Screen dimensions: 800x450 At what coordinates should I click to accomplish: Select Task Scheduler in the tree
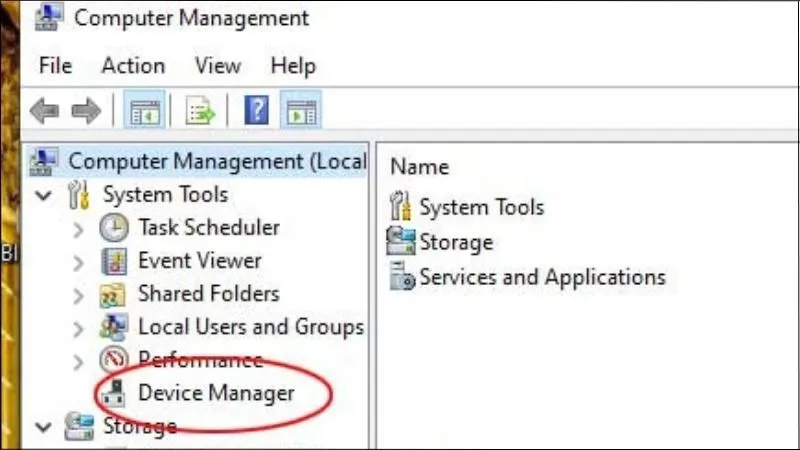coord(209,228)
